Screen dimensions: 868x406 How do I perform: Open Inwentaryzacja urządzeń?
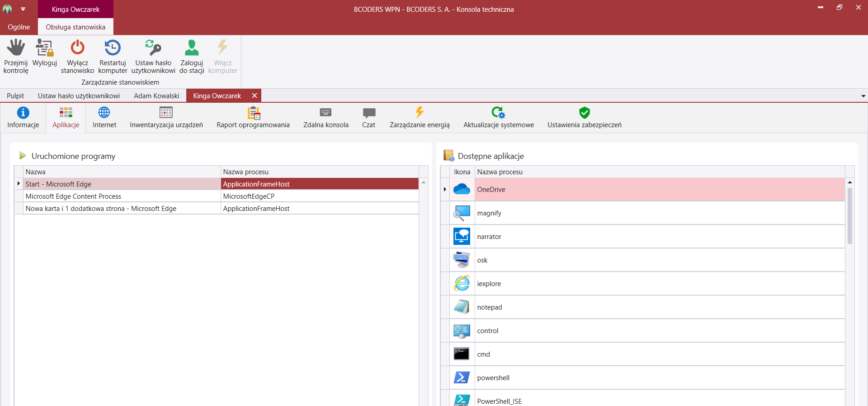tap(166, 118)
